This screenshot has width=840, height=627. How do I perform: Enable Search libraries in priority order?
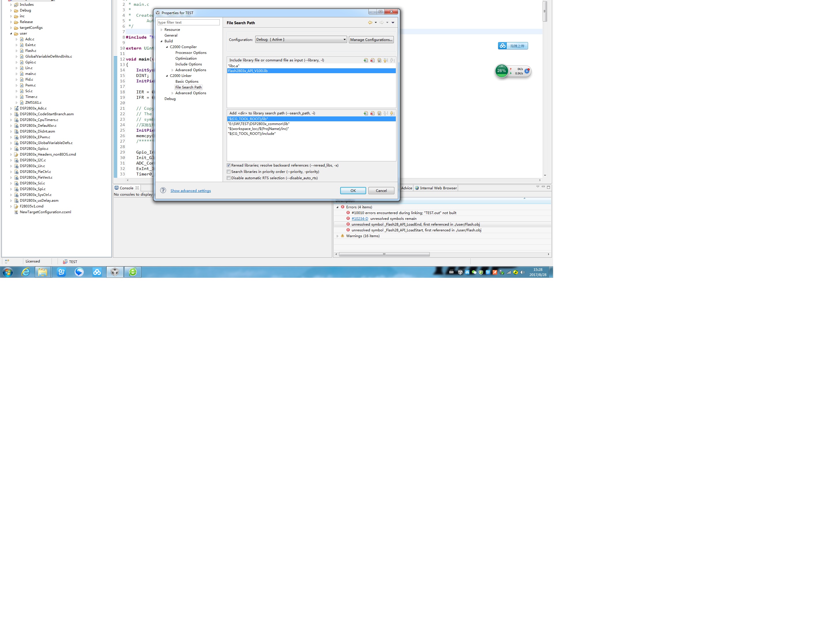point(229,171)
